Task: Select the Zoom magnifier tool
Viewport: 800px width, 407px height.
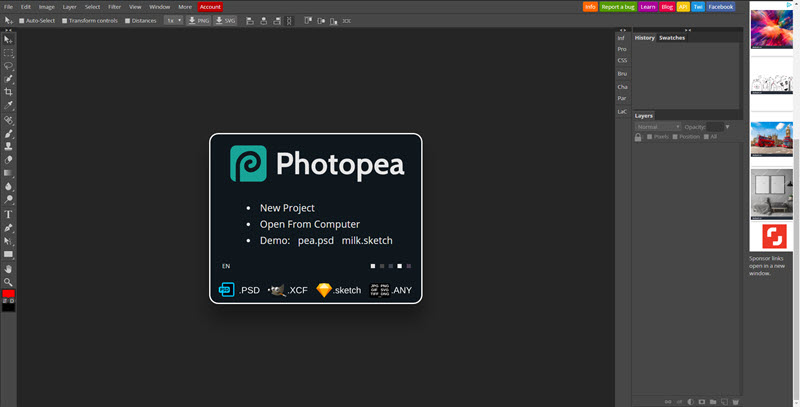Action: coord(8,282)
